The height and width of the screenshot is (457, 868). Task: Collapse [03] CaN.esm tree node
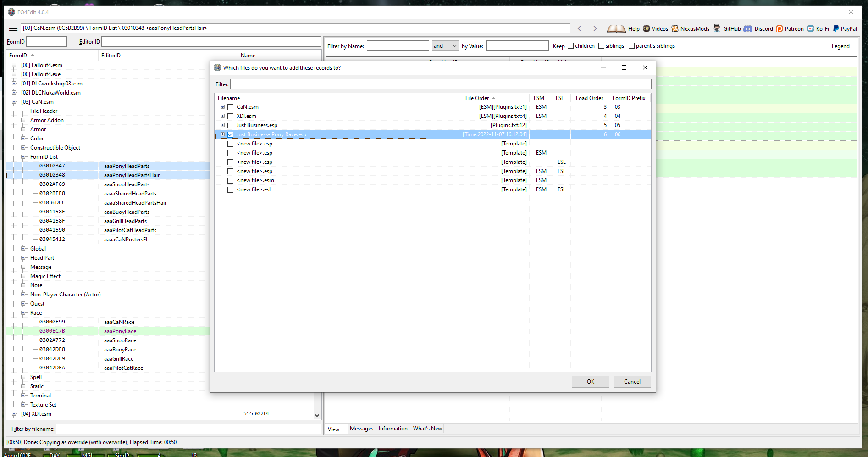pyautogui.click(x=14, y=102)
